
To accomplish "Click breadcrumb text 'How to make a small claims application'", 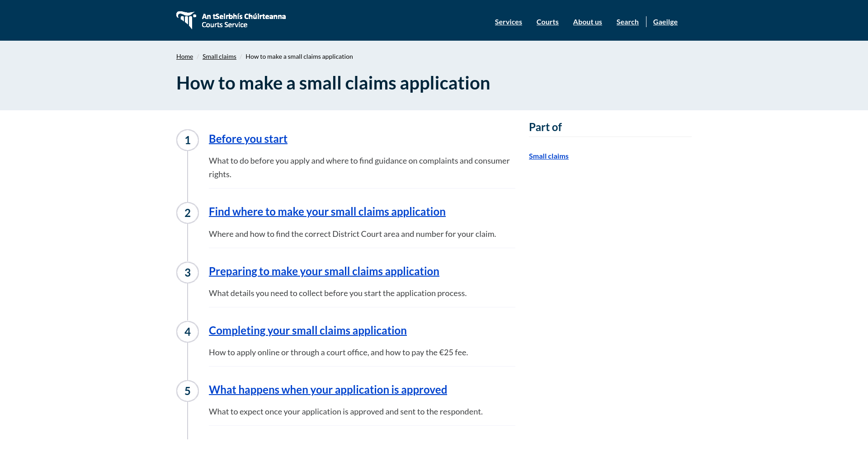I will point(299,56).
